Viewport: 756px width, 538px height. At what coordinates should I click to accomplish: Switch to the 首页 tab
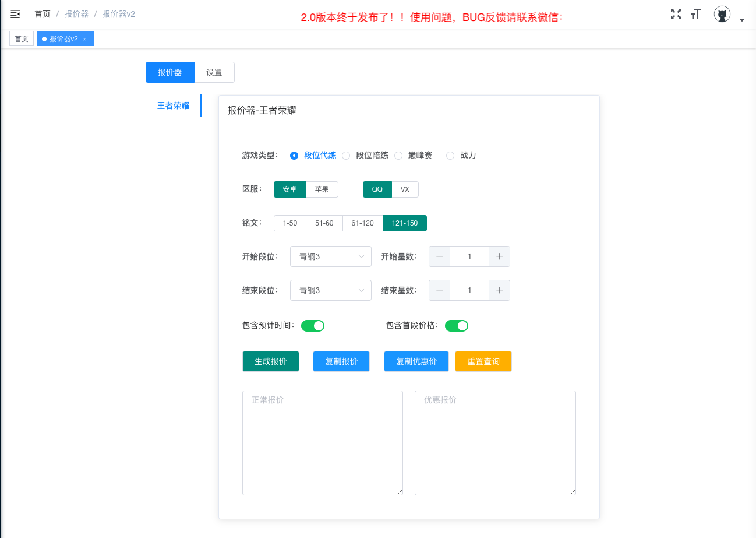coord(21,38)
